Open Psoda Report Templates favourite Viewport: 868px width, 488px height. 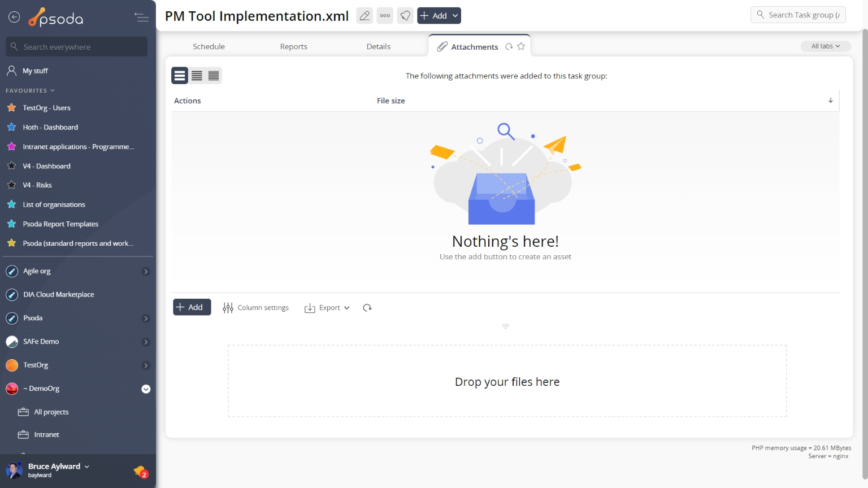[x=60, y=224]
